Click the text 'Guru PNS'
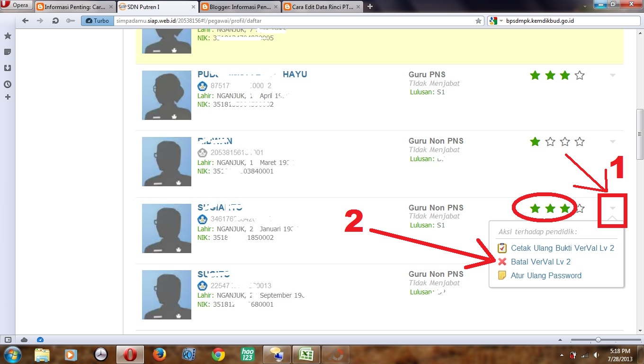Screen dimensions: 644x364 pyautogui.click(x=427, y=74)
